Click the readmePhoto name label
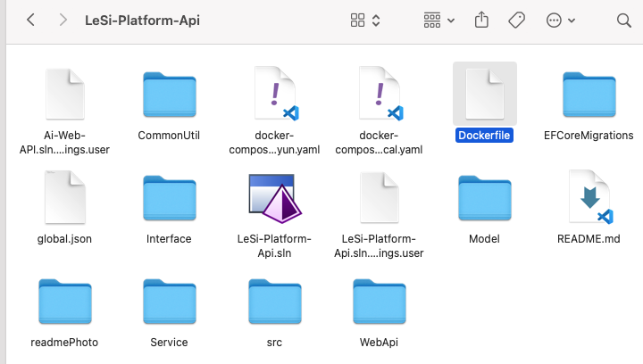Viewport: 643px width, 364px height. click(64, 343)
